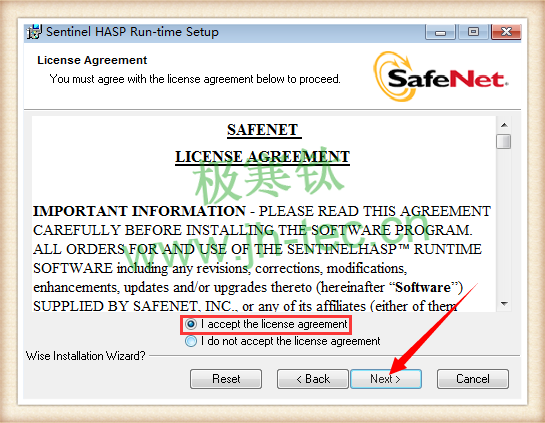Image resolution: width=545 pixels, height=423 pixels.
Task: Click the setup installer icon in title bar
Action: 34,32
